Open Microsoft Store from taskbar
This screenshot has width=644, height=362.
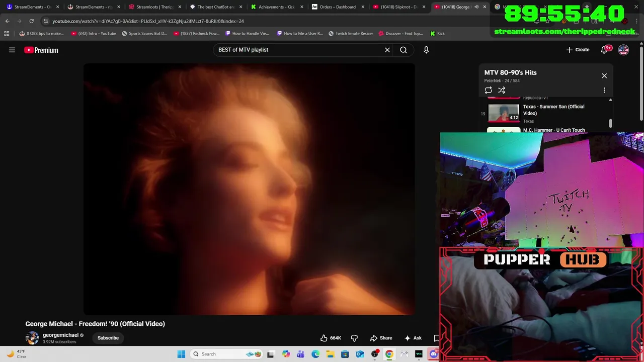tap(345, 354)
